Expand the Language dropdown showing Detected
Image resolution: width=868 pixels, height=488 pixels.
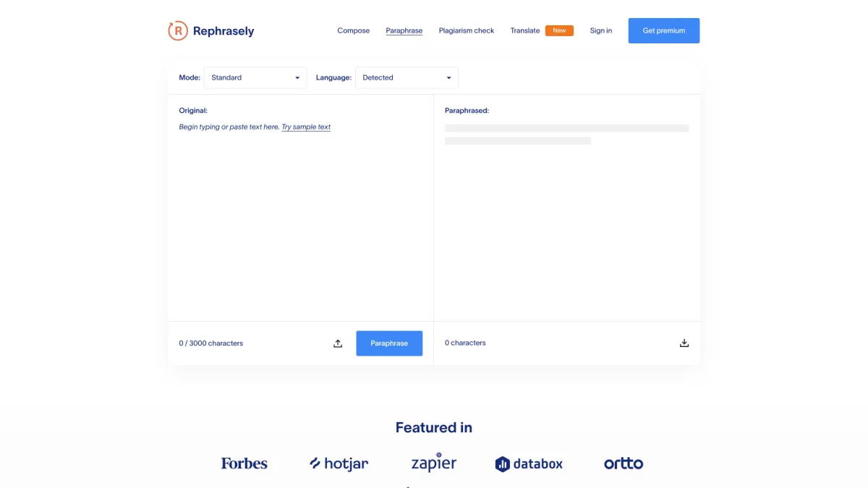407,77
